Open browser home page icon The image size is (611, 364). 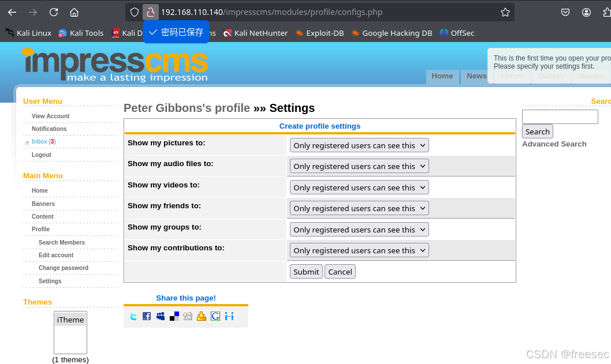74,12
